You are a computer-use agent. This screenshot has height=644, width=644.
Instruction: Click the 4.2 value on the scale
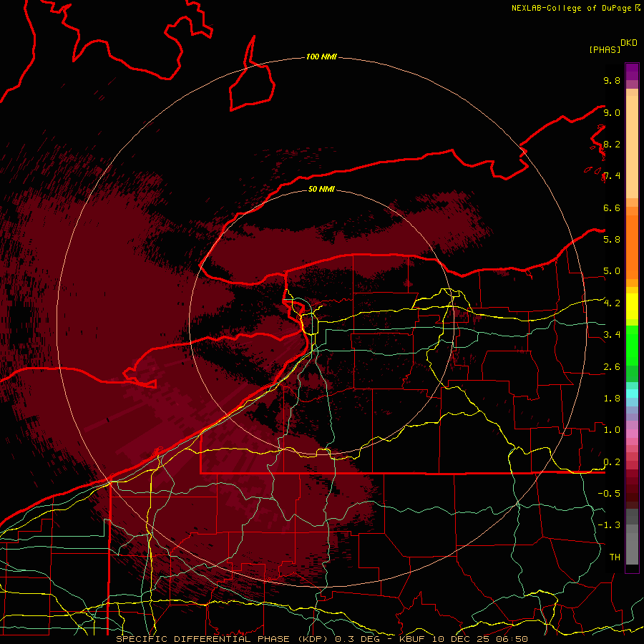click(x=612, y=303)
